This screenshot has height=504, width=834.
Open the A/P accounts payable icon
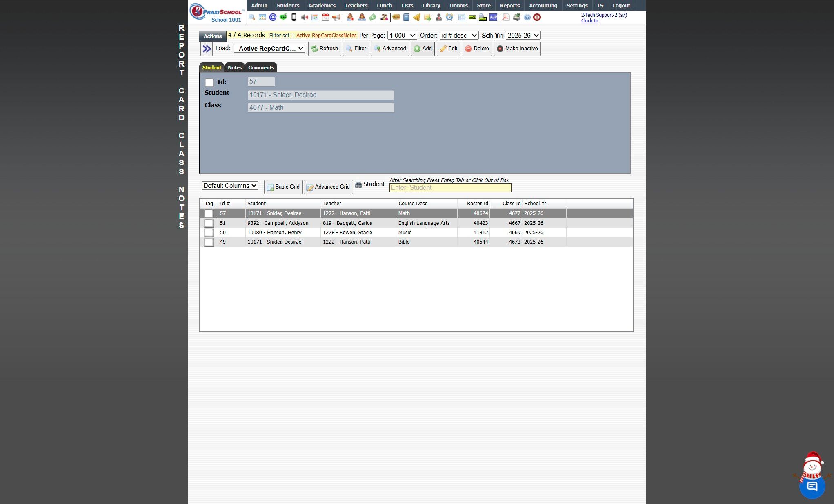(x=493, y=17)
